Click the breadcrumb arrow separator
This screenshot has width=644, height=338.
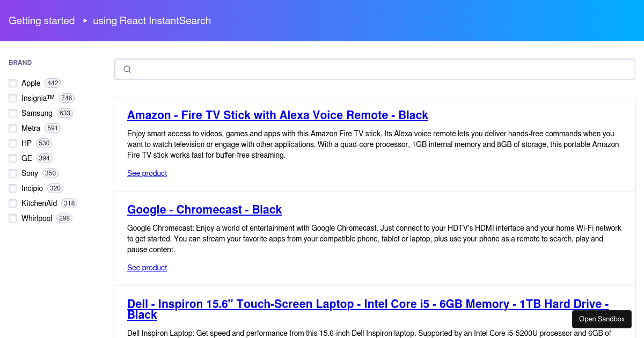coord(85,21)
